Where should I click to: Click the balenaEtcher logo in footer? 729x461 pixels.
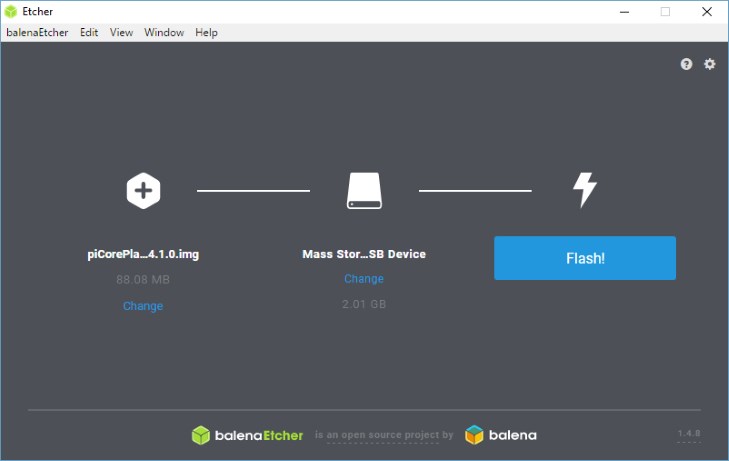(x=247, y=435)
